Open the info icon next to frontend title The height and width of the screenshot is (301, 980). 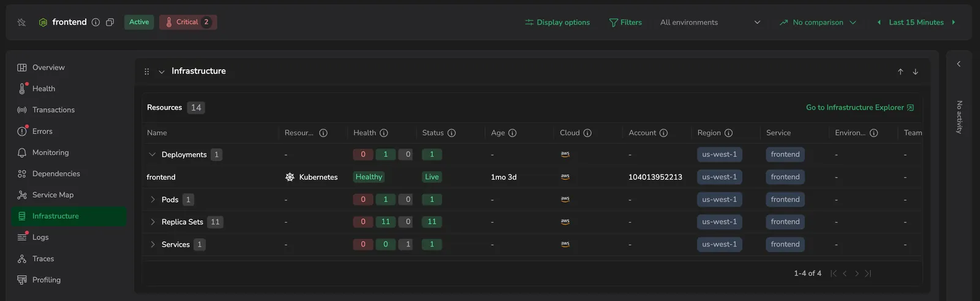(96, 22)
